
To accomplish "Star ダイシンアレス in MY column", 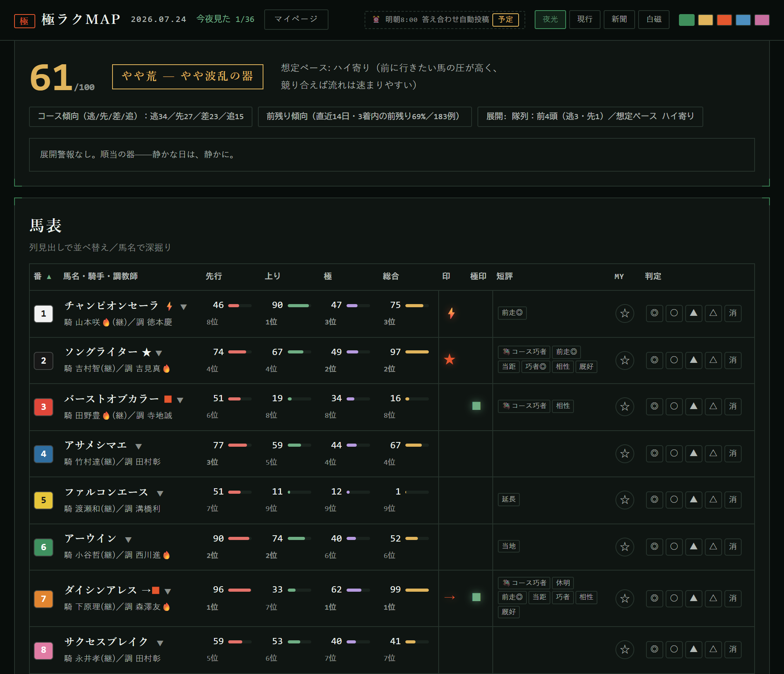I will 624,598.
